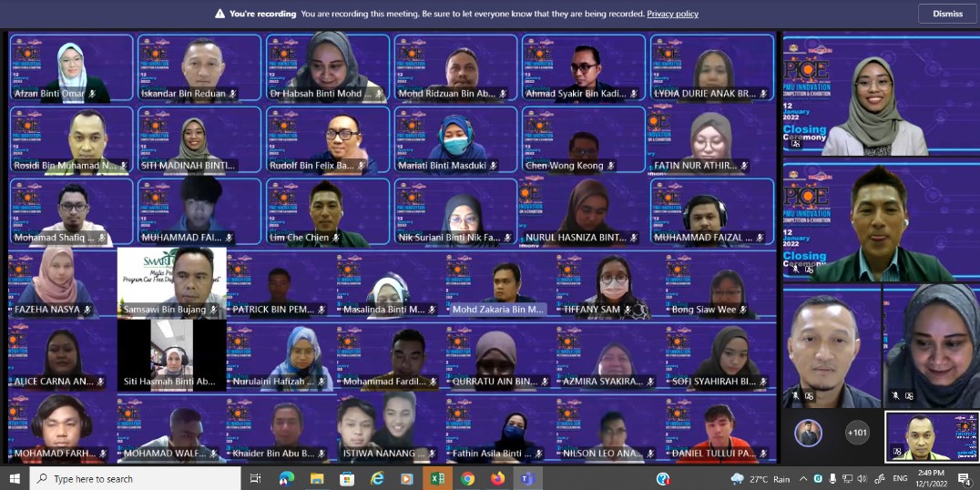Select Afzan Binti Omar's video tile
Viewport: 980px width, 490px height.
click(71, 68)
